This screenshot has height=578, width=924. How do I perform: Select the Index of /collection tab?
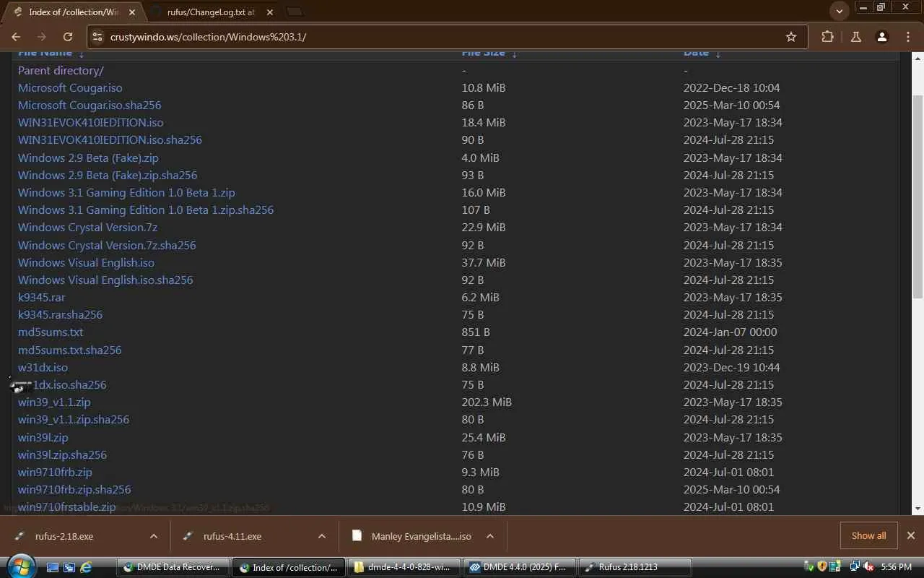tap(72, 12)
